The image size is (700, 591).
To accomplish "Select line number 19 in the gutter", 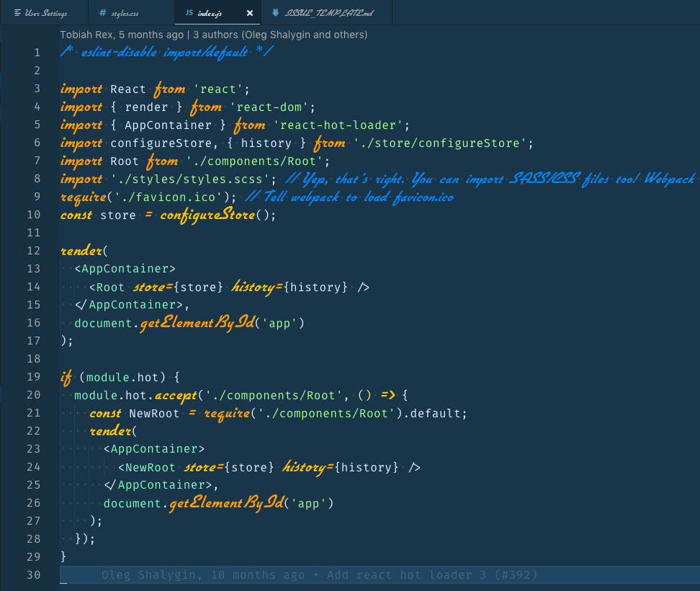I will (33, 377).
